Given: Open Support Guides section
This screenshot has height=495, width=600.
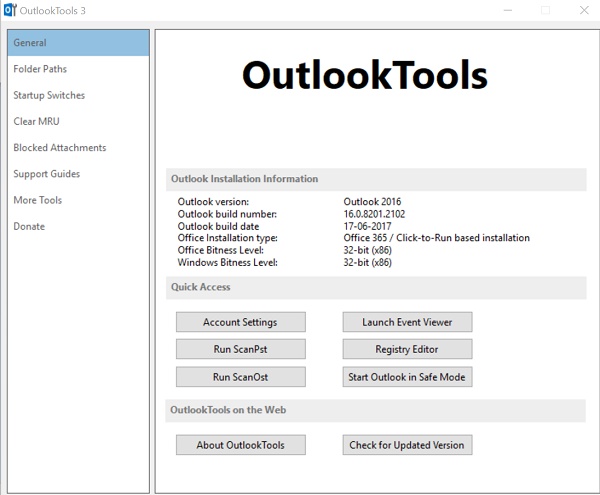Looking at the screenshot, I should tap(78, 174).
